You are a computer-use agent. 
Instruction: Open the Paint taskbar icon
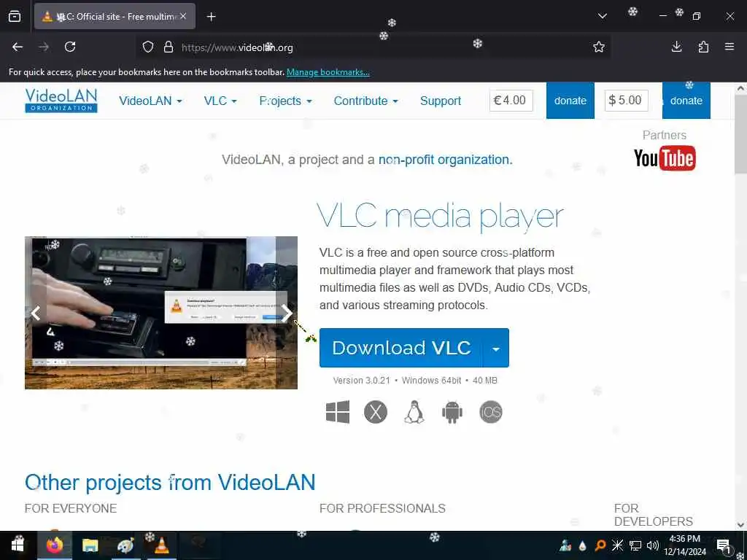click(x=125, y=545)
